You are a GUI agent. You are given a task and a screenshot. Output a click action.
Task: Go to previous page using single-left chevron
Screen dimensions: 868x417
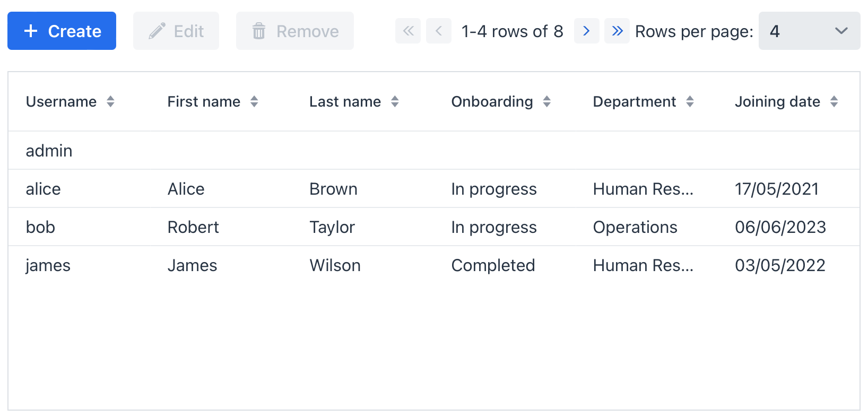(438, 31)
